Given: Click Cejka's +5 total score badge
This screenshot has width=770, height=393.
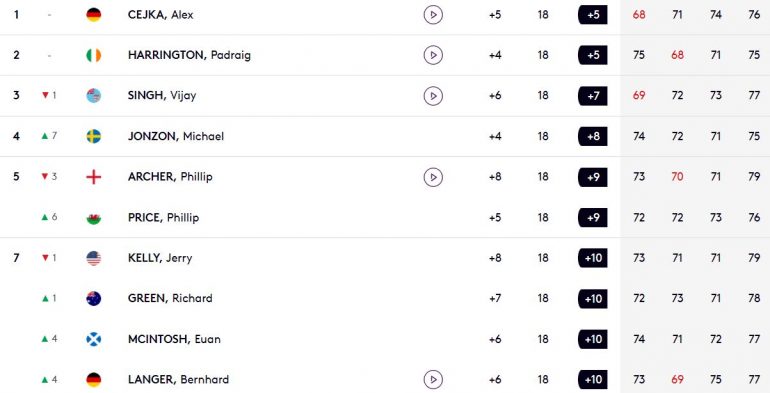Looking at the screenshot, I should point(593,15).
